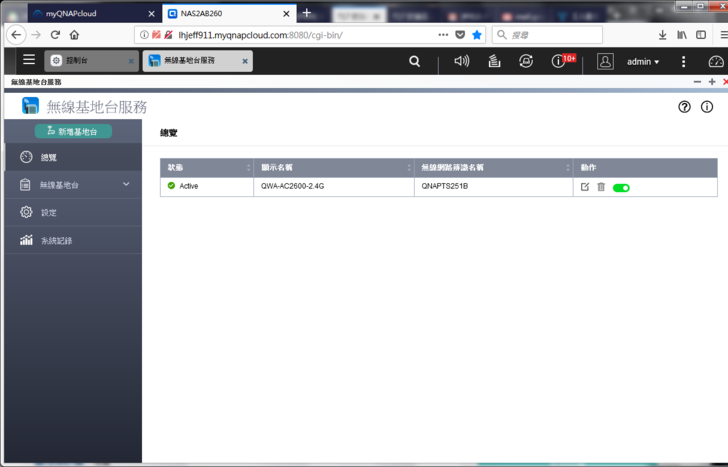Open a new browser tab
This screenshot has height=467, width=728.
pos(306,13)
